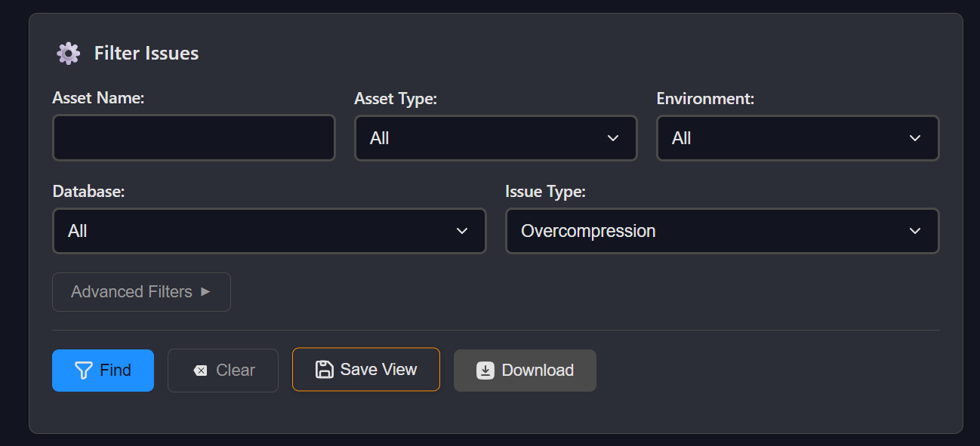Click the backspace icon on Clear button
Viewport: 980px width, 446px height.
200,371
